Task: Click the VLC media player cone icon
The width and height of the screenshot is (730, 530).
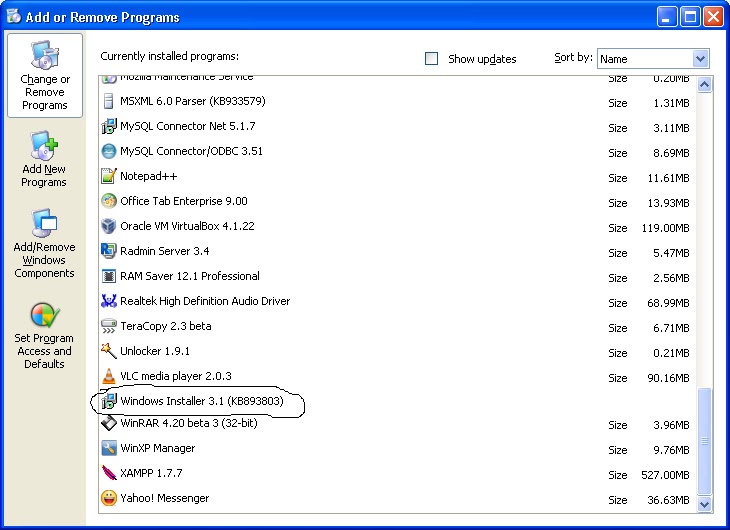Action: pos(108,376)
